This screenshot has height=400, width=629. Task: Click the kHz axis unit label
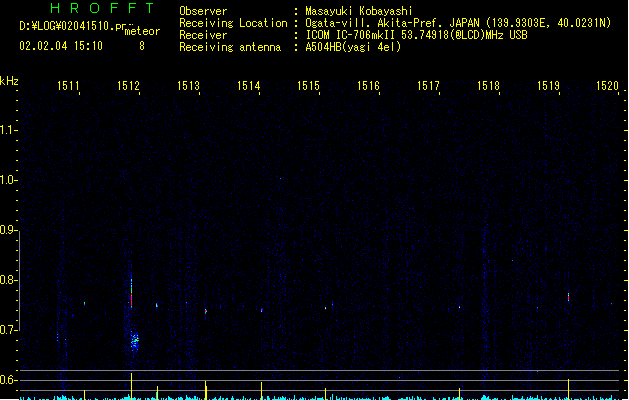click(x=9, y=81)
